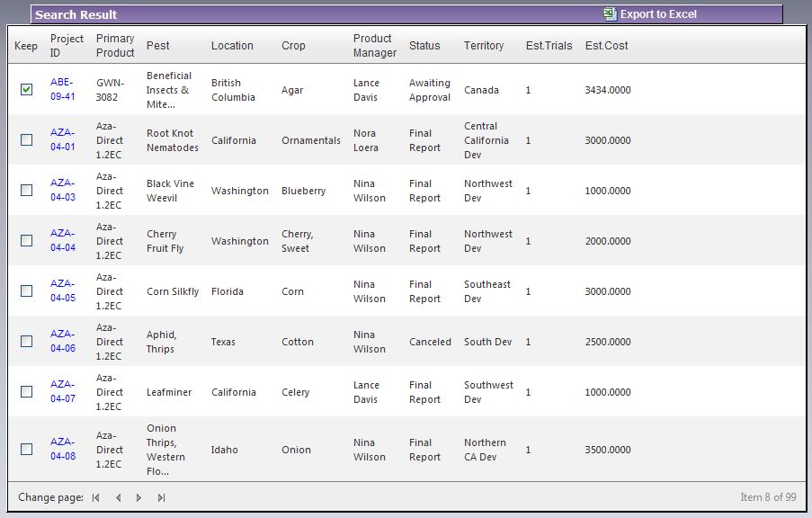Click the Root Knot Nematodes pest cell
This screenshot has height=518, width=812.
coord(173,140)
